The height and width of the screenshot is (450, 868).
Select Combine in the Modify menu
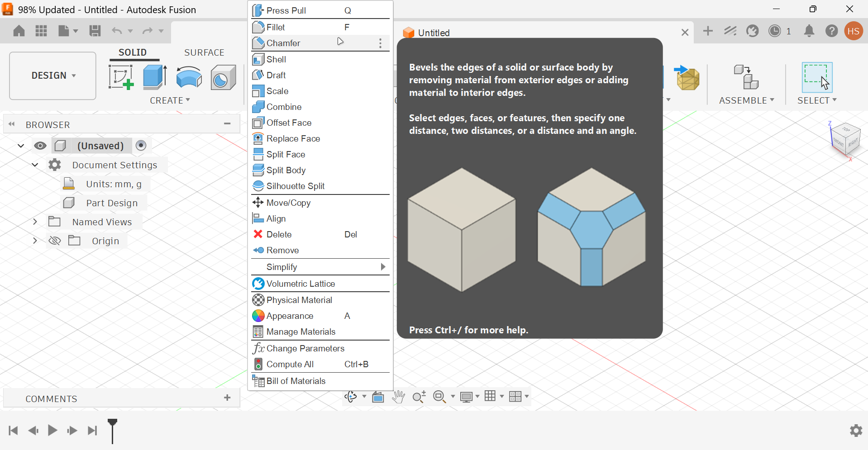click(x=320, y=107)
